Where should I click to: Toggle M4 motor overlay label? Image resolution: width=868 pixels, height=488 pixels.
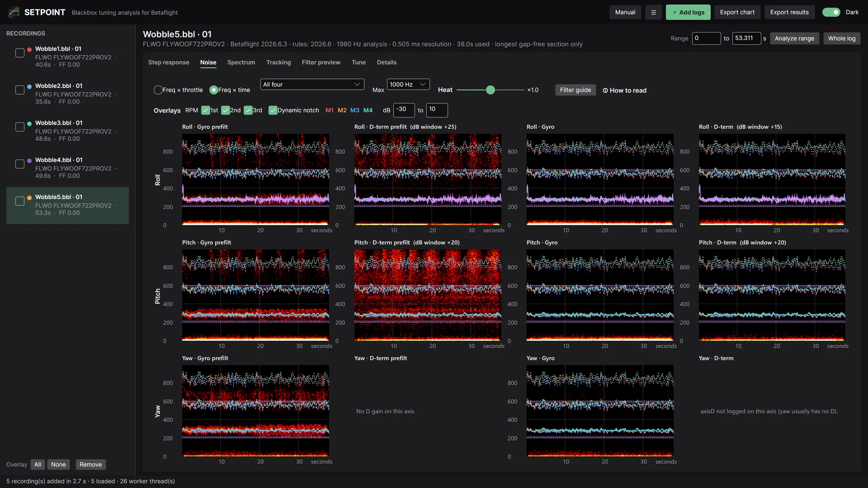point(368,110)
